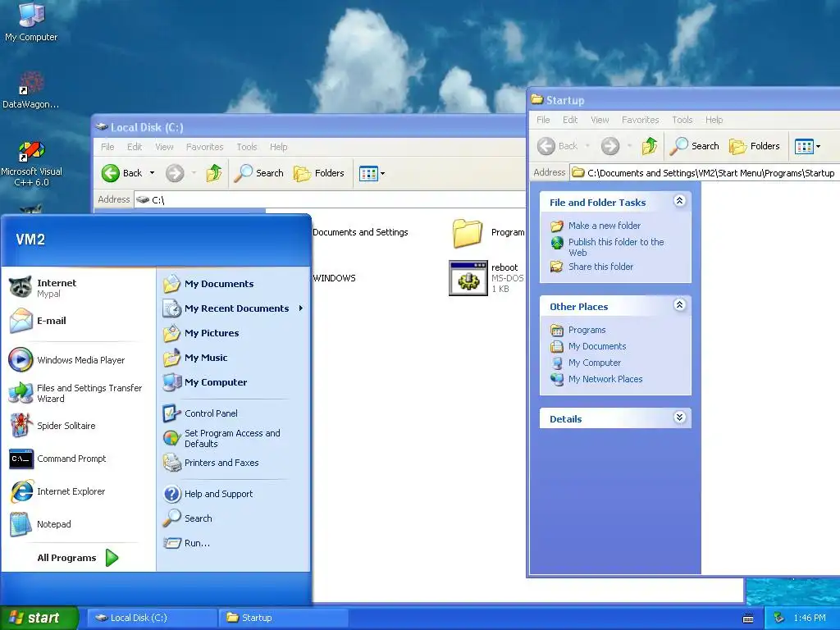Select Documents and Settings folder label
840x630 pixels.
coord(360,232)
